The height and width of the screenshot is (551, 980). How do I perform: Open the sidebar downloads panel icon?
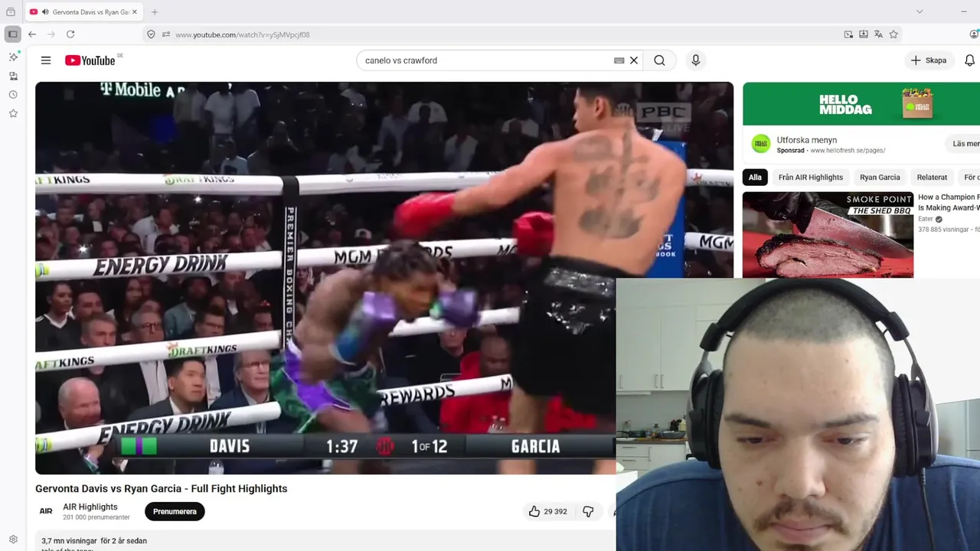tap(13, 76)
